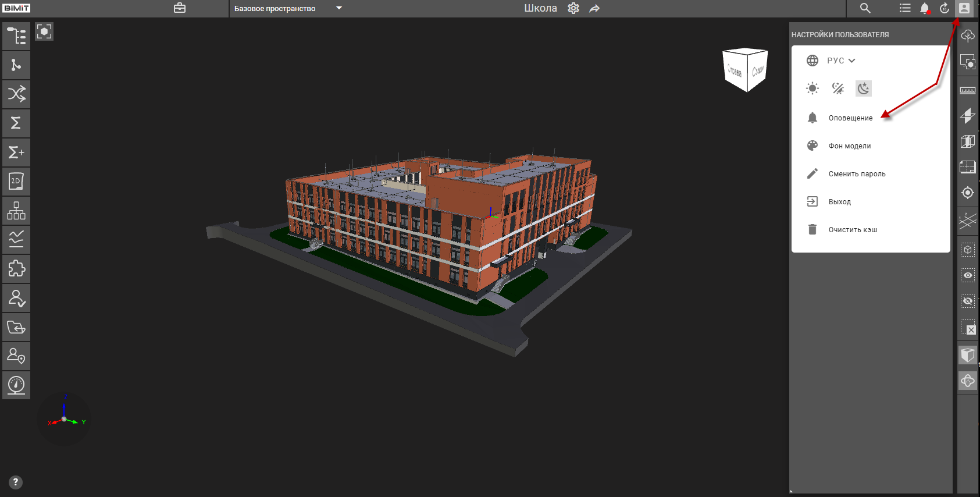Enable dark theme moon icon
Image resolution: width=980 pixels, height=497 pixels.
[x=864, y=88]
